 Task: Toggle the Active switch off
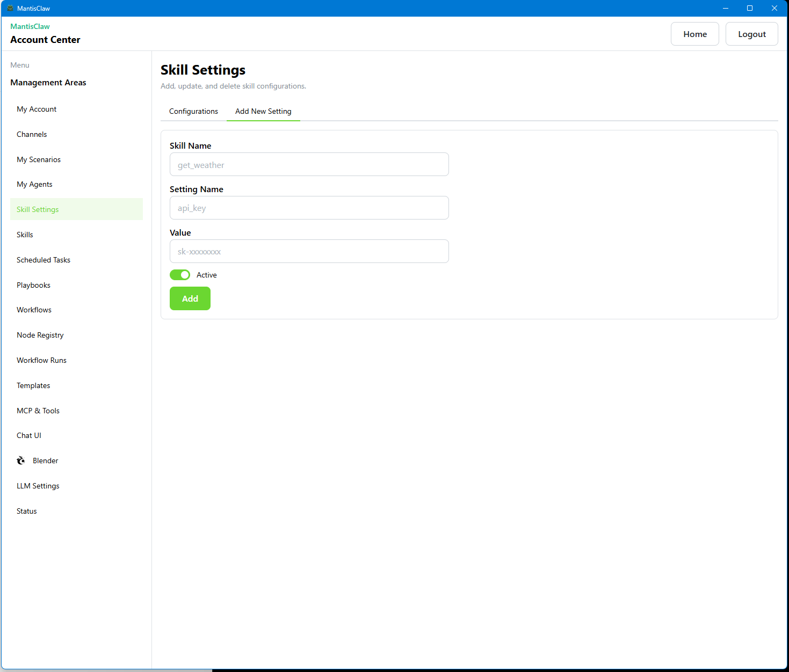180,275
